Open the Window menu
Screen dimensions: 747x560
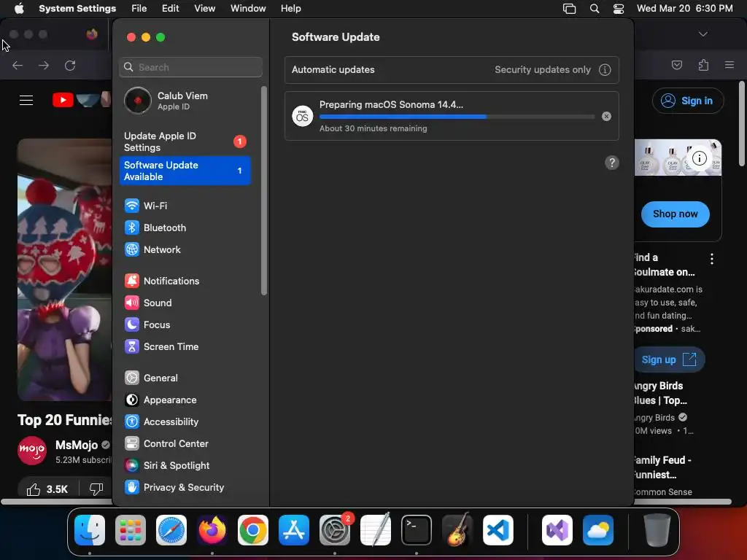248,9
